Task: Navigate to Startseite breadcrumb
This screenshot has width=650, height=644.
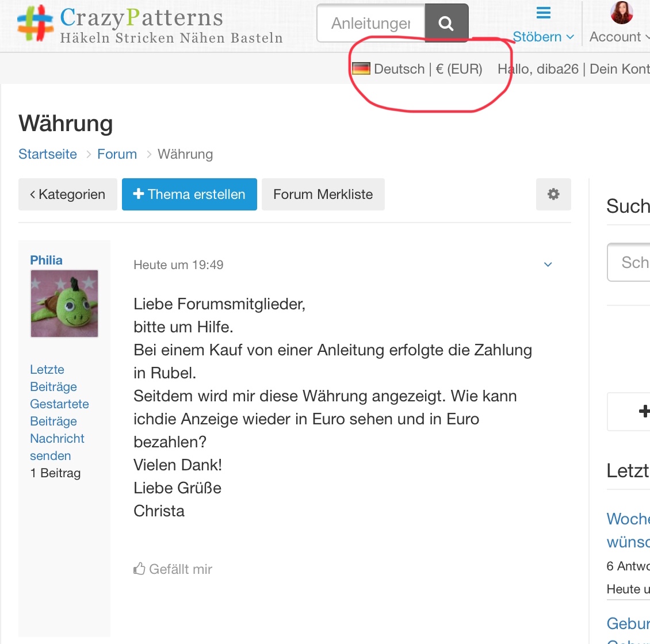Action: click(48, 154)
